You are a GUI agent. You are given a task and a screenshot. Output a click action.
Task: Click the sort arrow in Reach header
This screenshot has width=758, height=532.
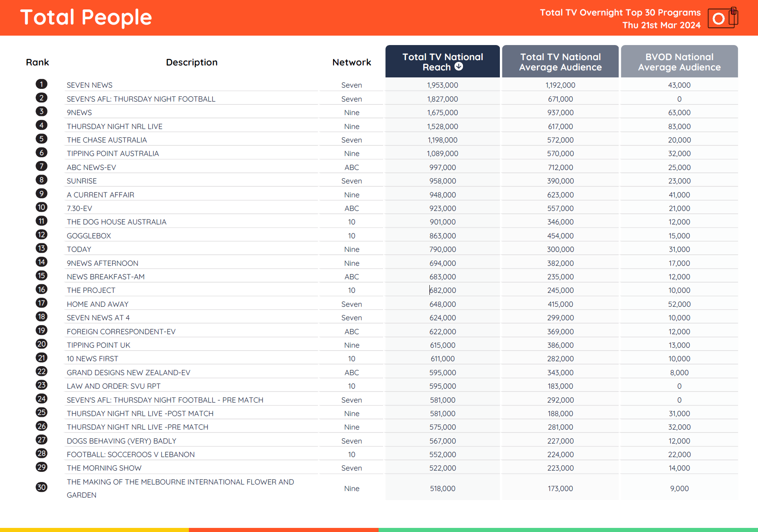(459, 66)
